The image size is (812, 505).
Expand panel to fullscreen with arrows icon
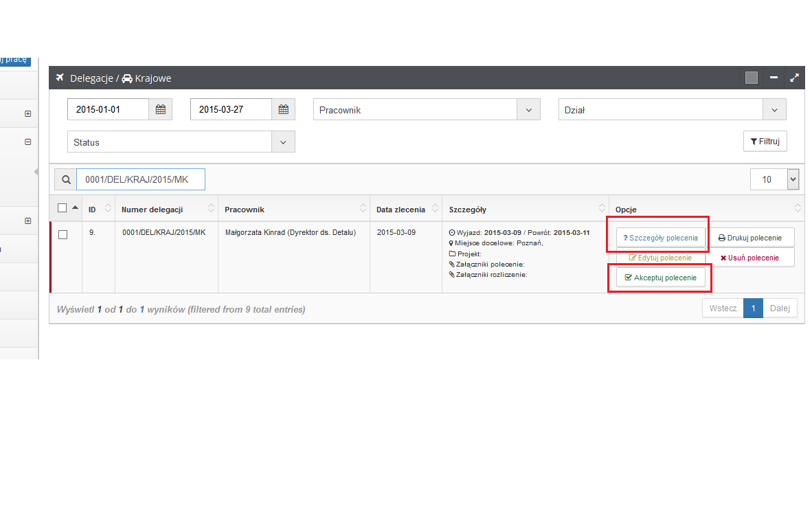tap(794, 78)
